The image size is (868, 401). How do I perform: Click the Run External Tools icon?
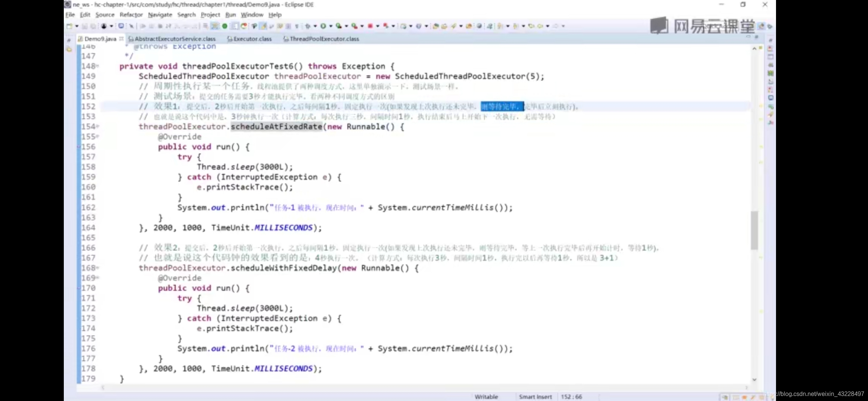354,26
